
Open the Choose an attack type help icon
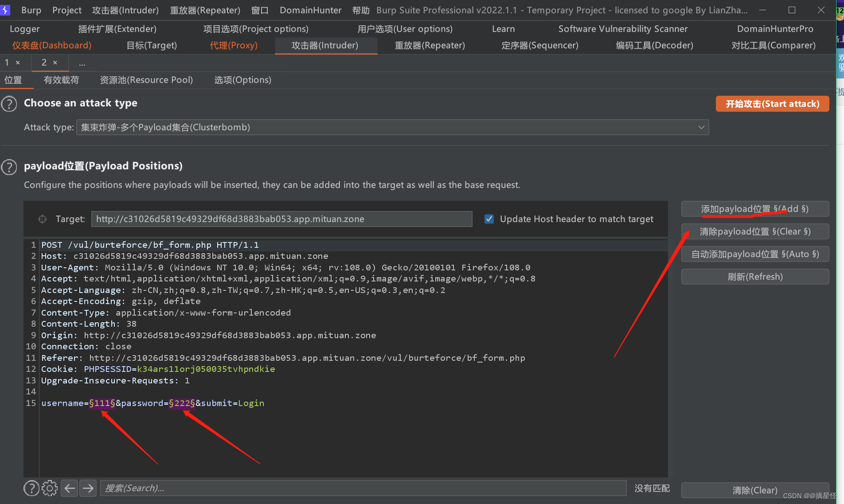9,104
